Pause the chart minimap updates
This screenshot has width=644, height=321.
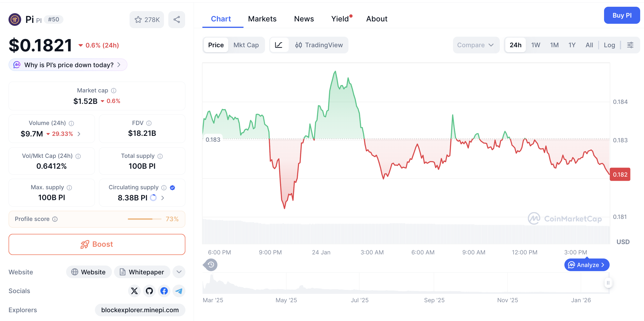point(608,283)
